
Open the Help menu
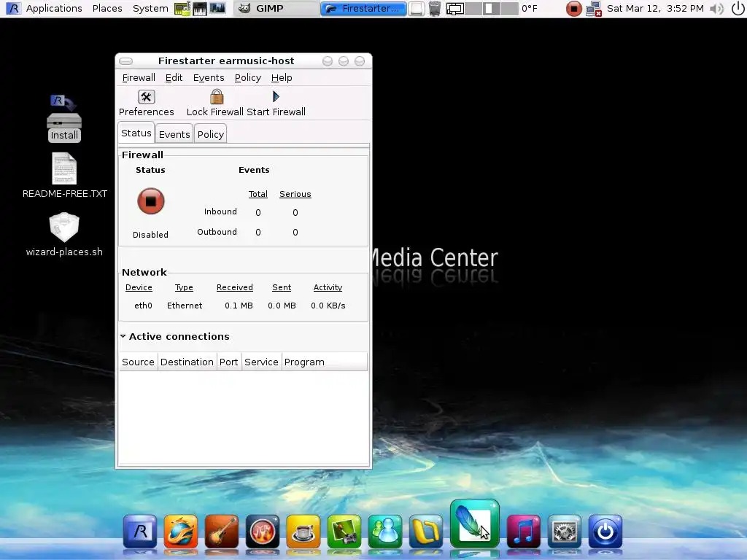click(x=282, y=77)
